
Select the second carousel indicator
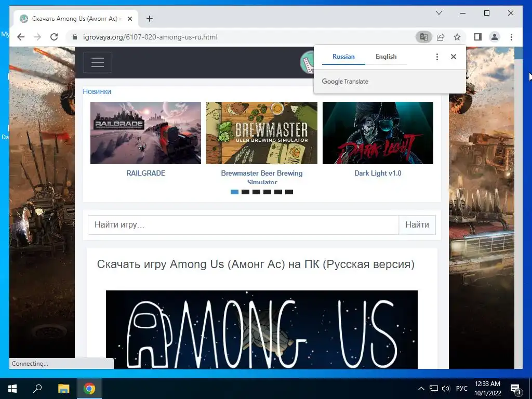tap(245, 192)
